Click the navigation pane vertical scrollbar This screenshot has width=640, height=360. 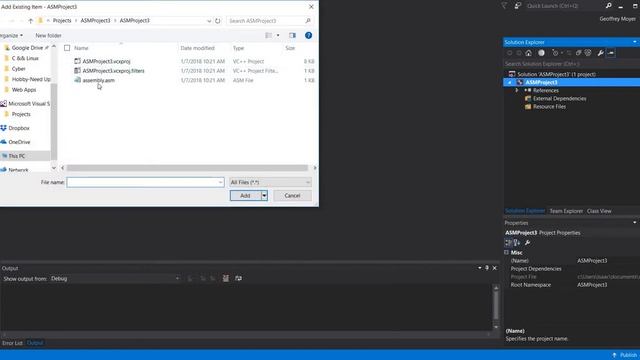point(53,121)
